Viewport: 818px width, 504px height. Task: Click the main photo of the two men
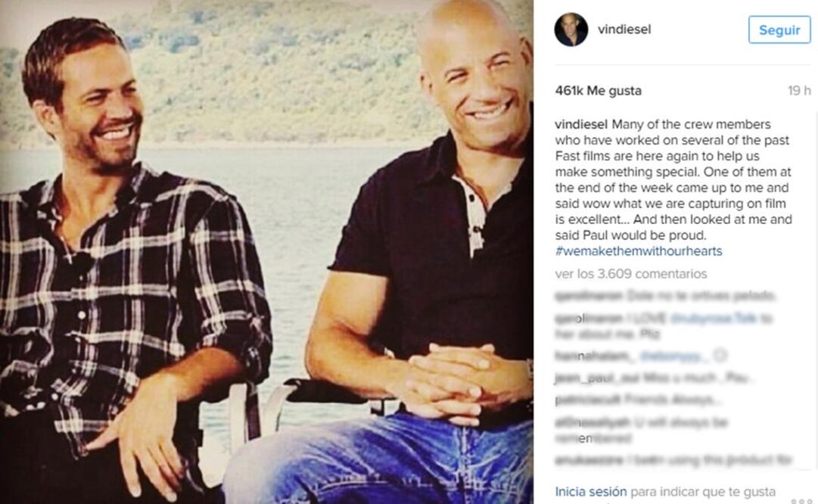(266, 252)
